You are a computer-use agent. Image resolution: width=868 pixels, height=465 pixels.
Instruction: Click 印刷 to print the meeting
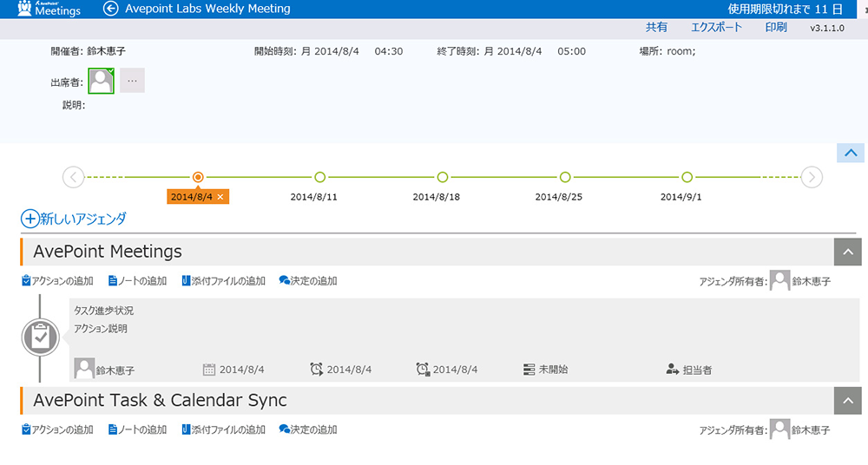coord(775,27)
